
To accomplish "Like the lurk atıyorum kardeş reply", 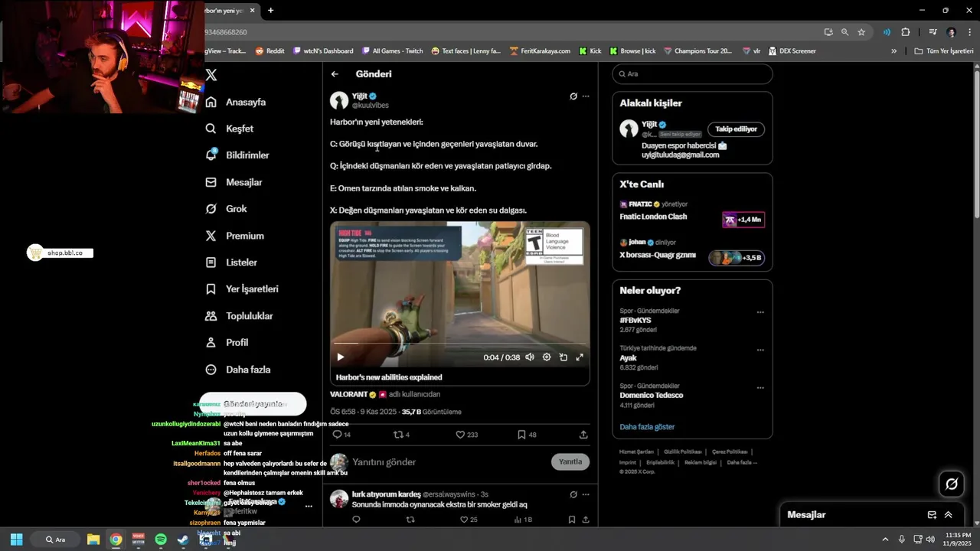I will click(463, 520).
